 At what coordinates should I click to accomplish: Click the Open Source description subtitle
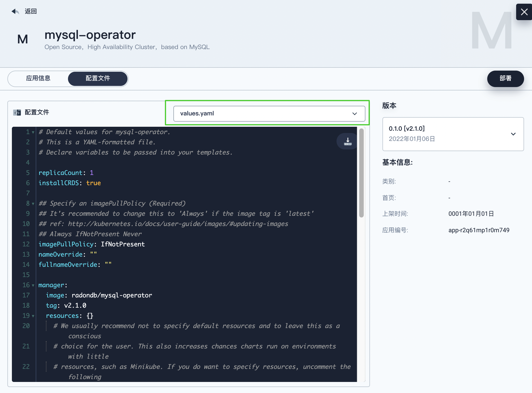point(127,47)
